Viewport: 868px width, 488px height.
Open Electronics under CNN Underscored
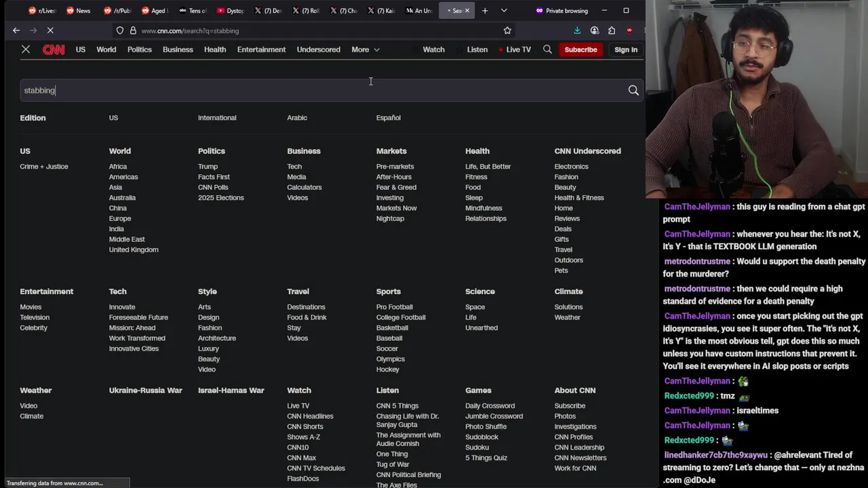(x=571, y=167)
